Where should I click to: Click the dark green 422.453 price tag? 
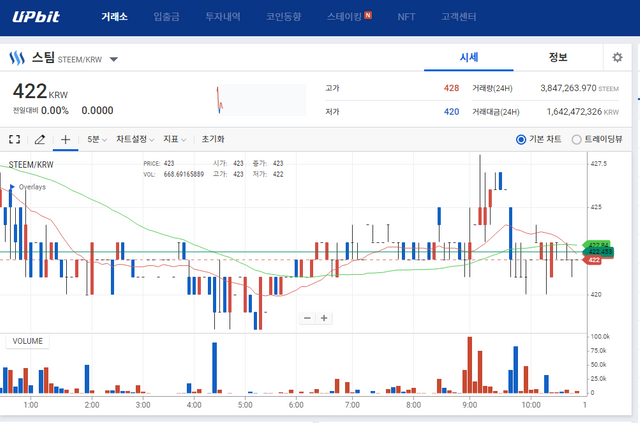coord(599,252)
